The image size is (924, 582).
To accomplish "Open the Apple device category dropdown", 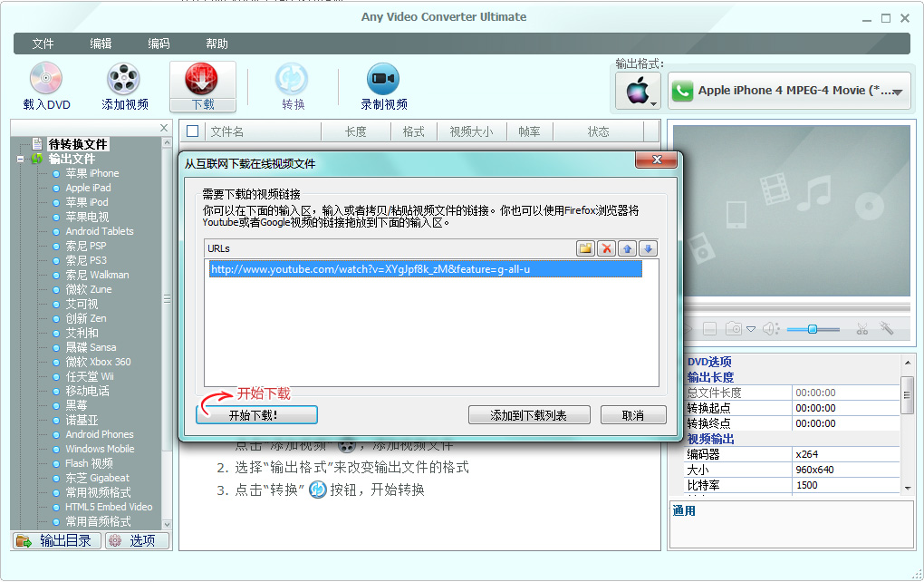I will (639, 91).
